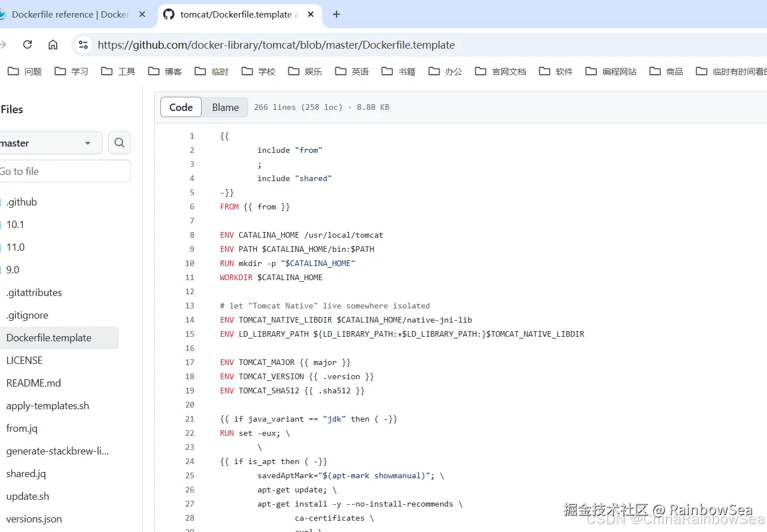The width and height of the screenshot is (767, 532).
Task: View site information for github.com
Action: 83,45
